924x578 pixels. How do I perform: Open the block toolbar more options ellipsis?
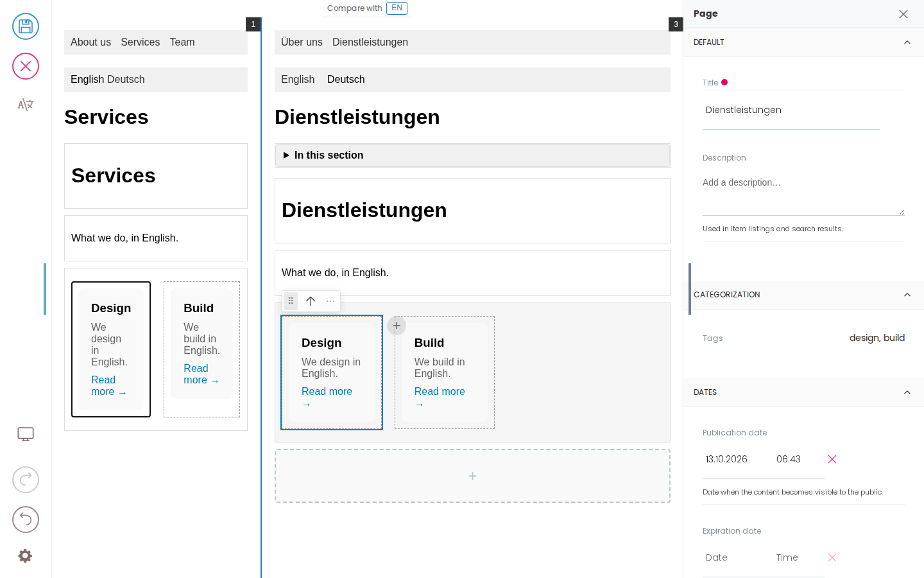click(x=330, y=301)
